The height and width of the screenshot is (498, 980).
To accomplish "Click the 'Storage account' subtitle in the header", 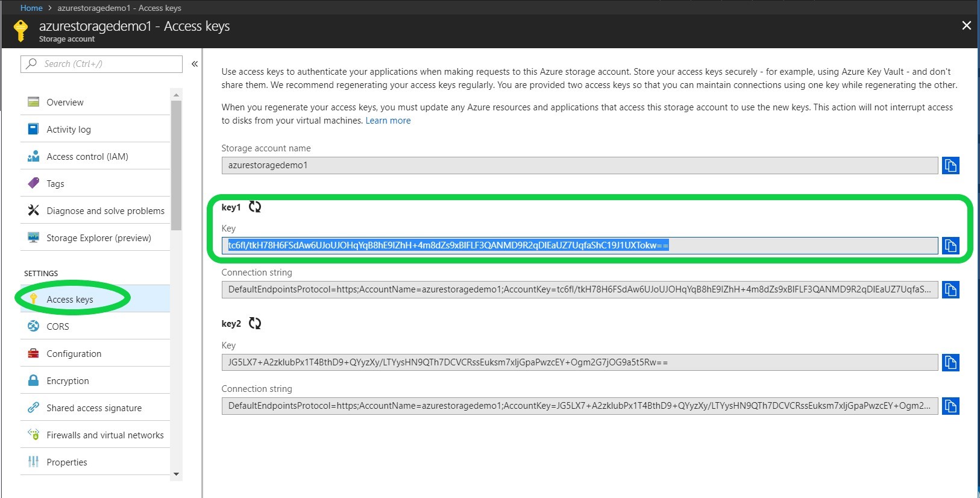I will 67,39.
